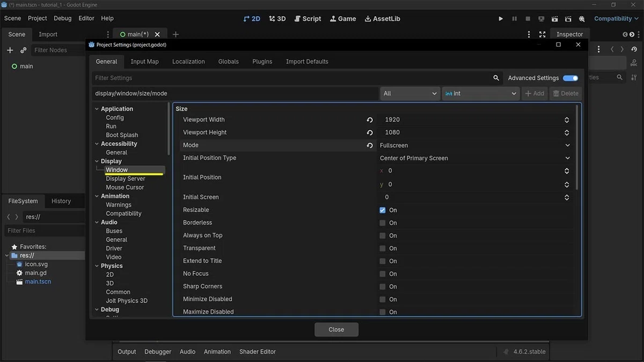Screen dimensions: 644x362
Task: Enable the Always on Top option
Action: pos(383,236)
